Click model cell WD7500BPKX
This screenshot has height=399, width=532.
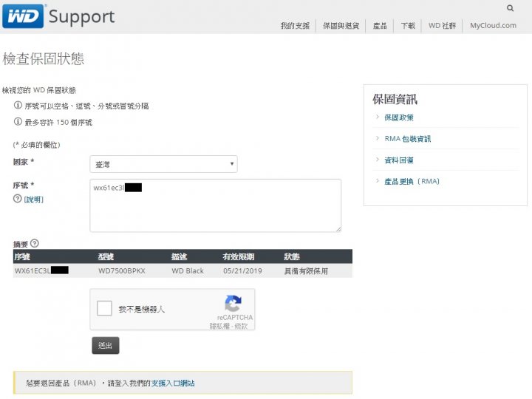point(122,270)
